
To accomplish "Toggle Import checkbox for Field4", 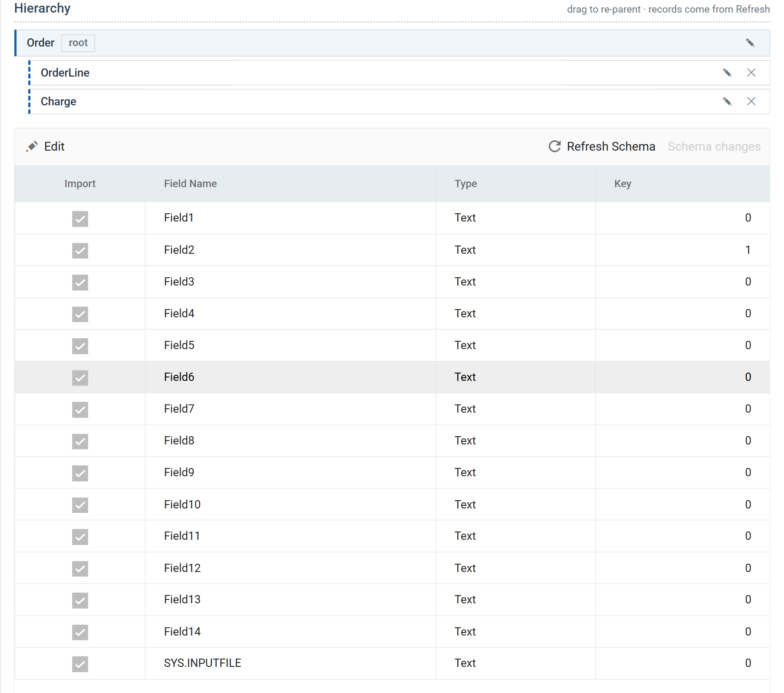I will pyautogui.click(x=80, y=314).
